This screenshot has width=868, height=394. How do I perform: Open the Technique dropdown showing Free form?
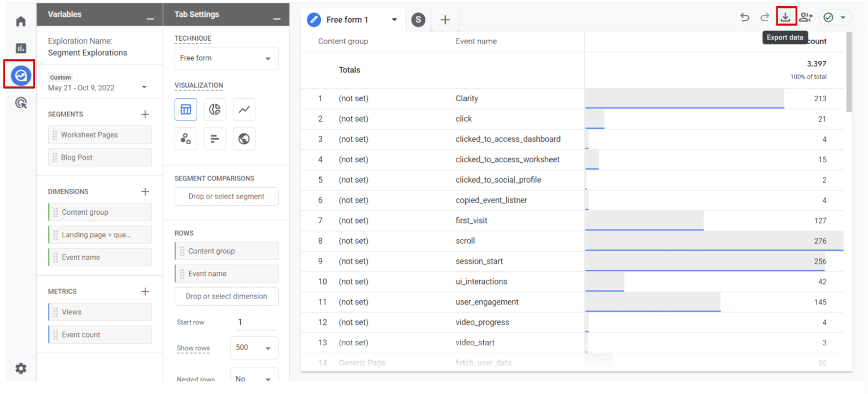(x=226, y=58)
